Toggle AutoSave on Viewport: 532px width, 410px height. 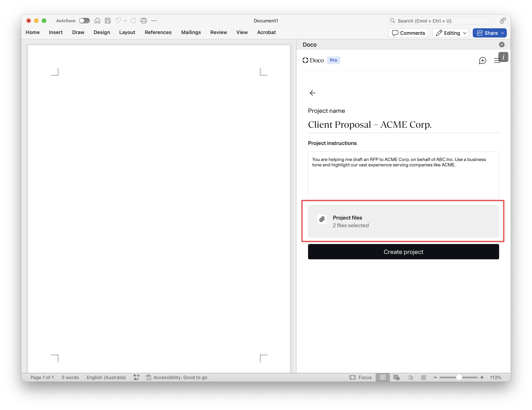[84, 21]
